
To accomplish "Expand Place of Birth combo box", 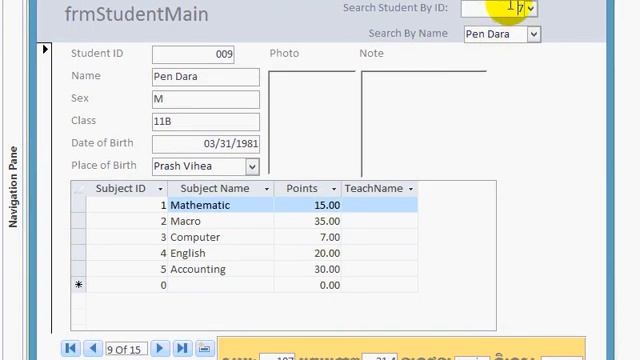I will (x=252, y=167).
